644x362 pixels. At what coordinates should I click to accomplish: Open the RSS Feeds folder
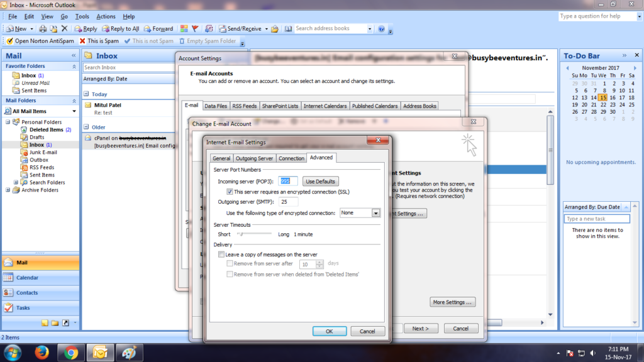click(x=42, y=167)
